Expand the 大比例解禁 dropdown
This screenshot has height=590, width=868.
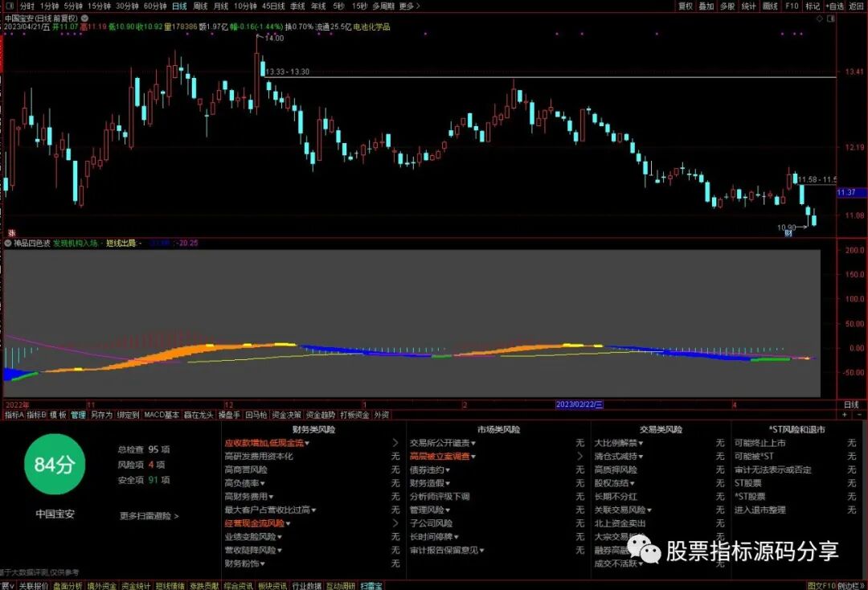[641, 444]
